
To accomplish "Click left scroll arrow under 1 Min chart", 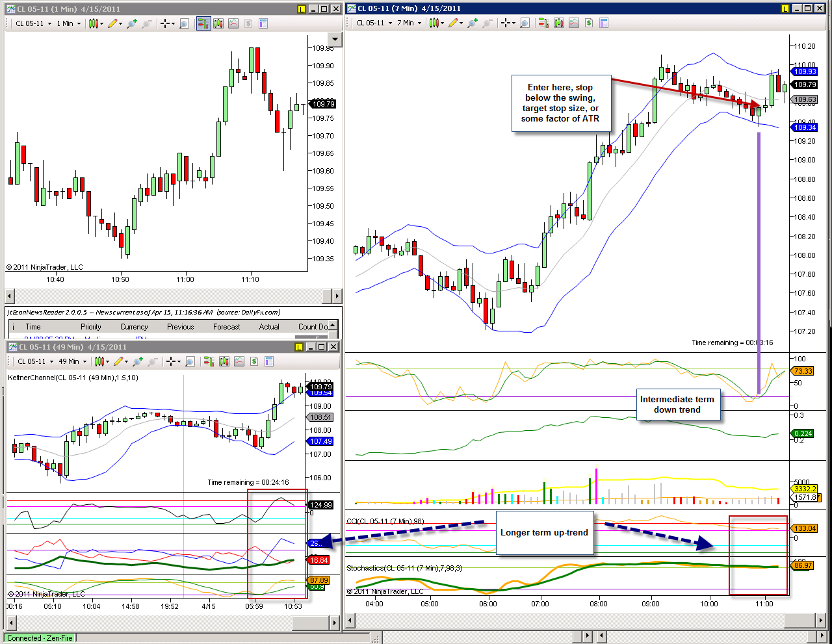I will [9, 296].
